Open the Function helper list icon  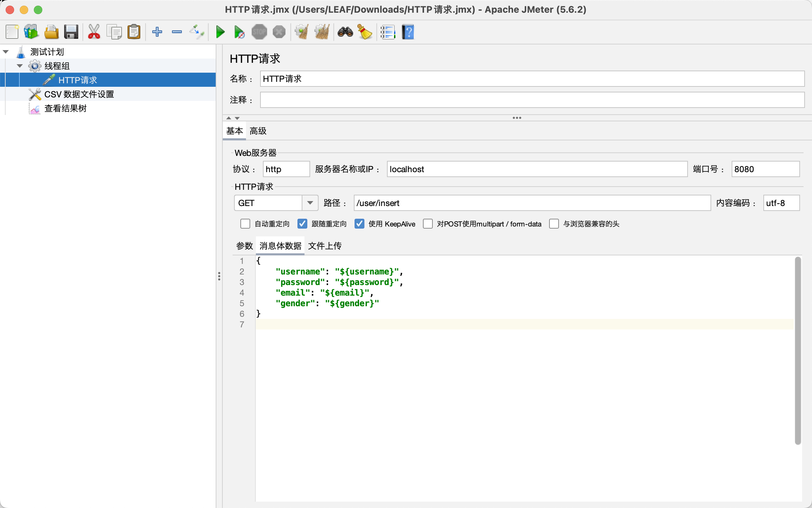click(x=388, y=32)
